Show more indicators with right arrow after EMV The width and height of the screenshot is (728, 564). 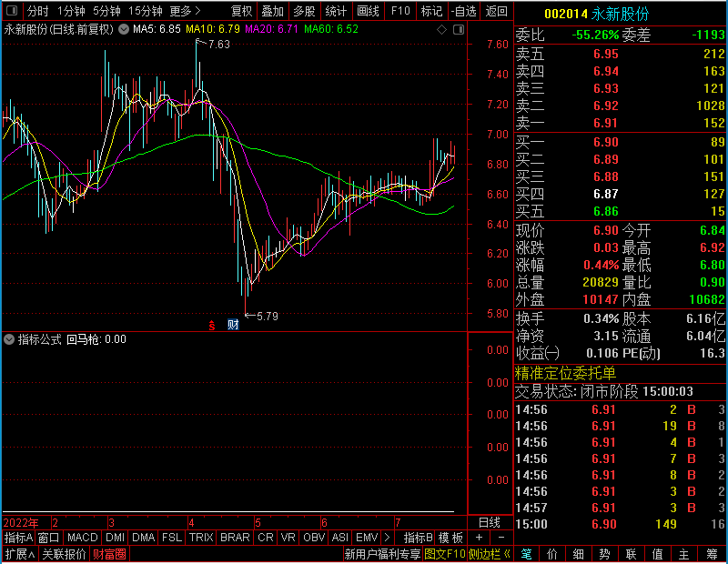click(x=387, y=538)
